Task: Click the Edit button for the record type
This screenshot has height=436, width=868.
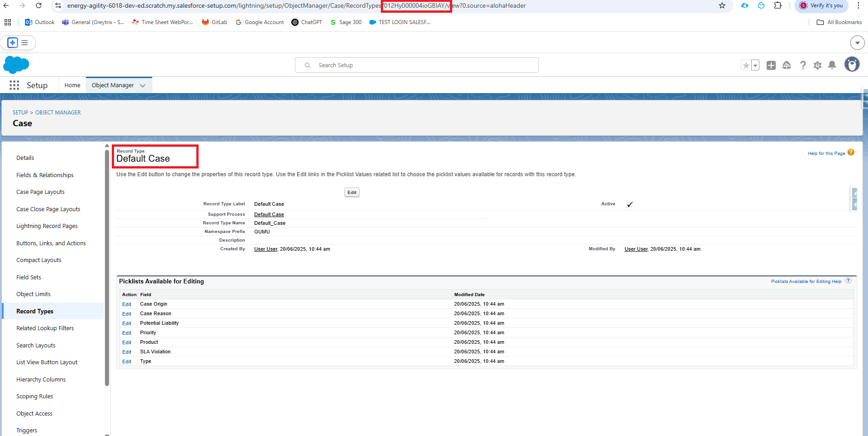Action: (352, 192)
